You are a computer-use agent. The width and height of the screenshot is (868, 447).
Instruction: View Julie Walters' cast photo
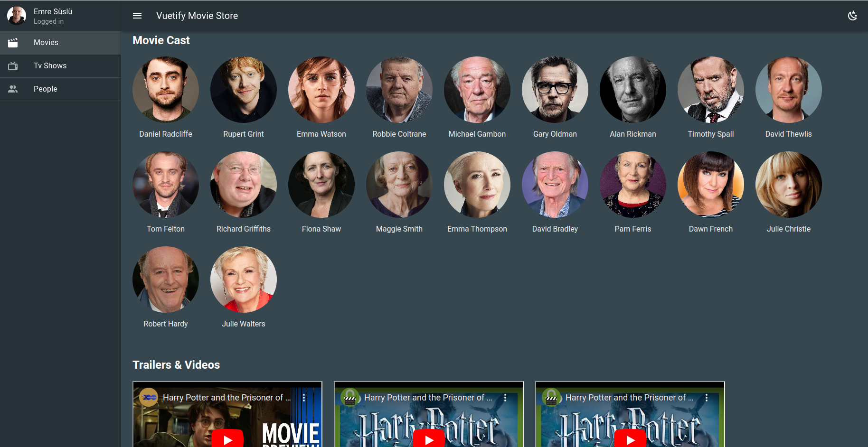coord(243,279)
